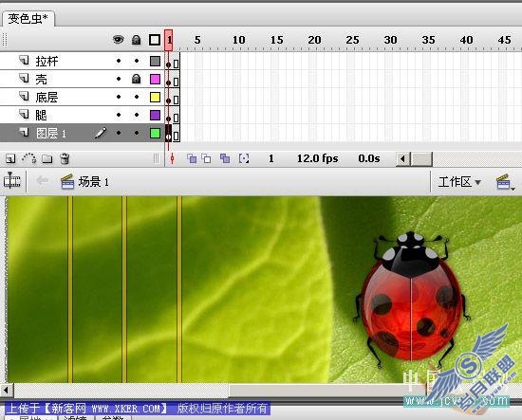
Task: Click frame 10 on the timeline ruler
Action: (x=238, y=40)
